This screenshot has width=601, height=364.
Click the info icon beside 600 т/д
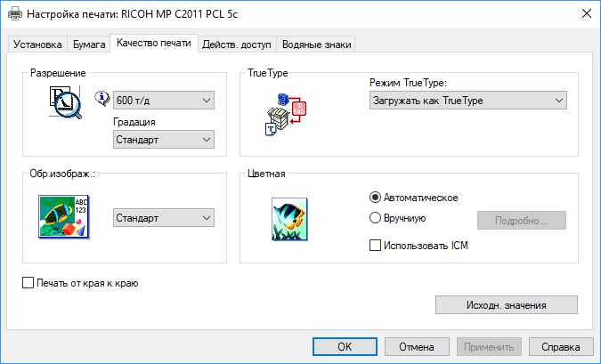coord(101,99)
